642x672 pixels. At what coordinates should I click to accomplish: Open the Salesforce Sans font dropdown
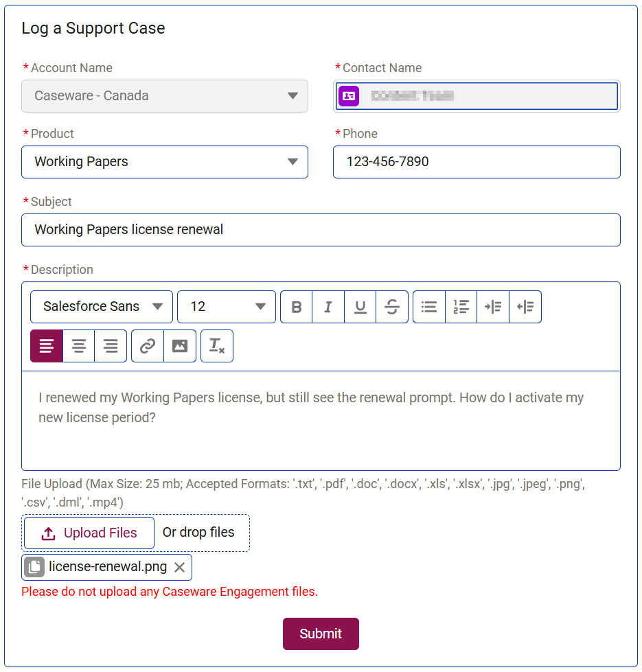point(102,307)
